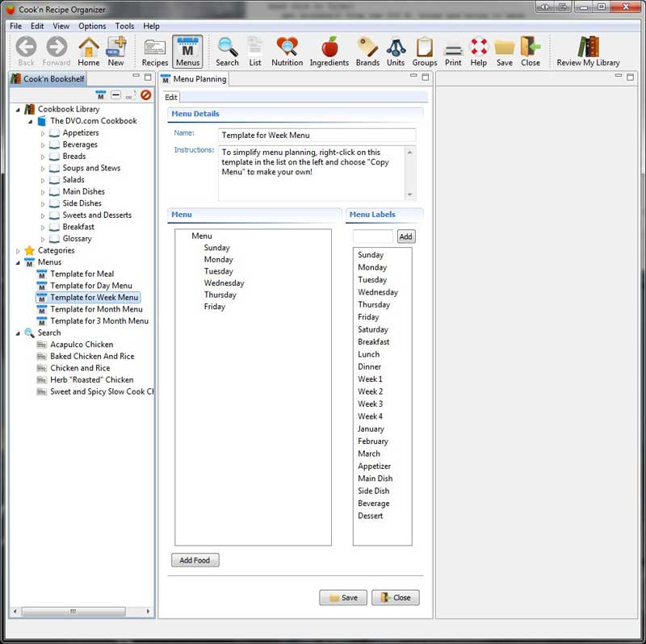The height and width of the screenshot is (644, 646).
Task: Open Acapulco Chicken search result
Action: [x=82, y=345]
